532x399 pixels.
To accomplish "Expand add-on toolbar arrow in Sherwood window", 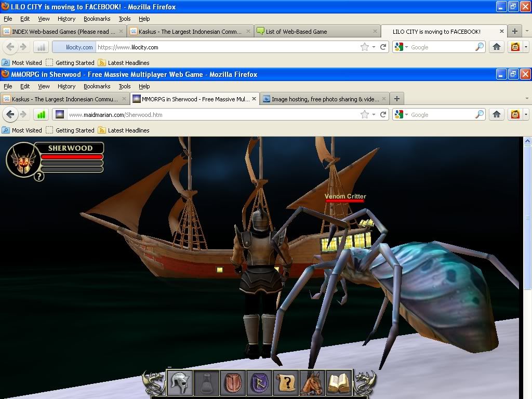I will tap(526, 115).
